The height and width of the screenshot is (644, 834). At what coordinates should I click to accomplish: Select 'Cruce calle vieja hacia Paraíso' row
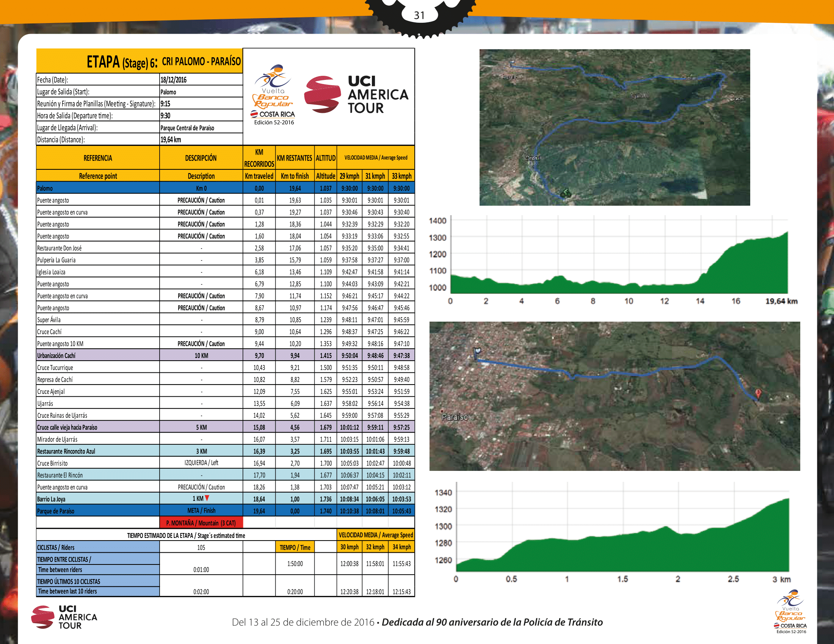[225, 427]
